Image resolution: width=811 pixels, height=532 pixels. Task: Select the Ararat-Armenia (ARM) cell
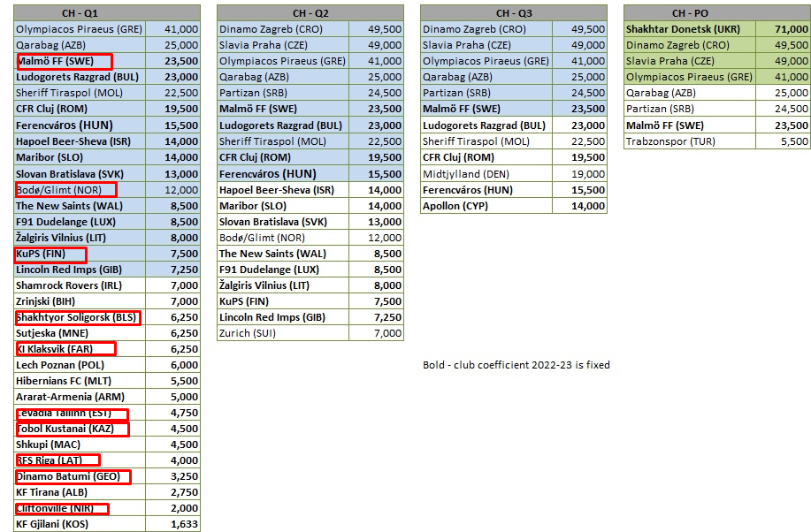80,397
